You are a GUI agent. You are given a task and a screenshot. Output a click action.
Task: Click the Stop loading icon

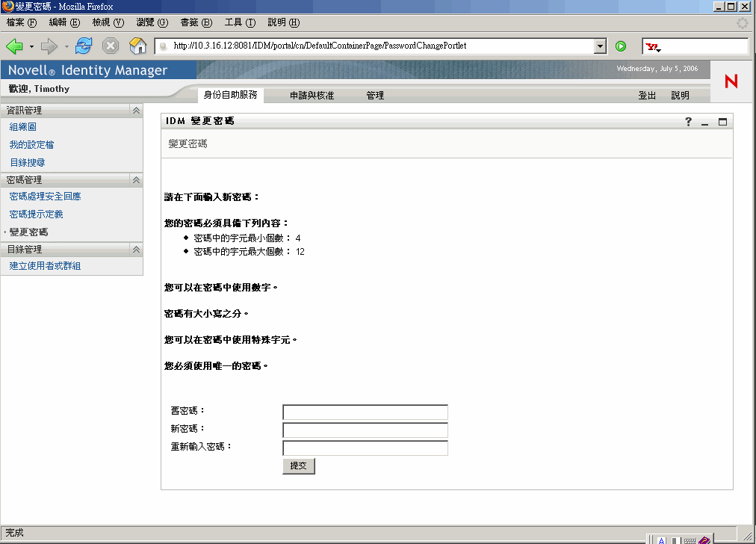(111, 46)
